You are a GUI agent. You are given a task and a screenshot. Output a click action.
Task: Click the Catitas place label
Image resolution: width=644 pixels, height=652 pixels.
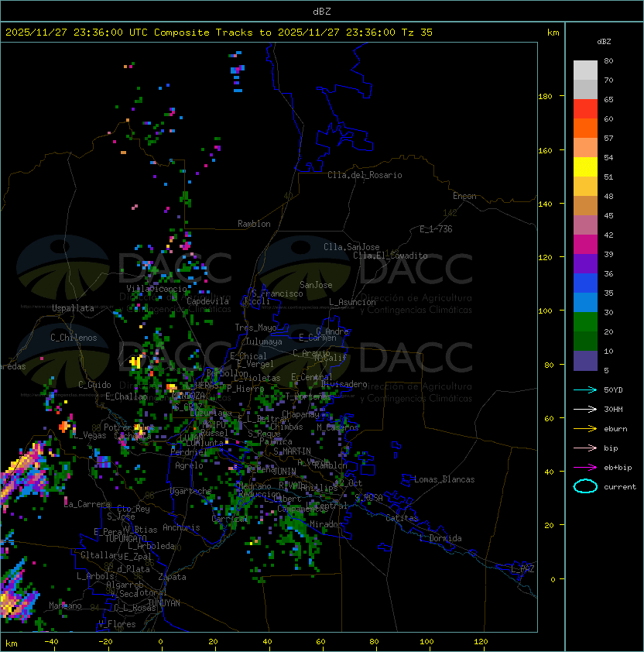point(402,518)
